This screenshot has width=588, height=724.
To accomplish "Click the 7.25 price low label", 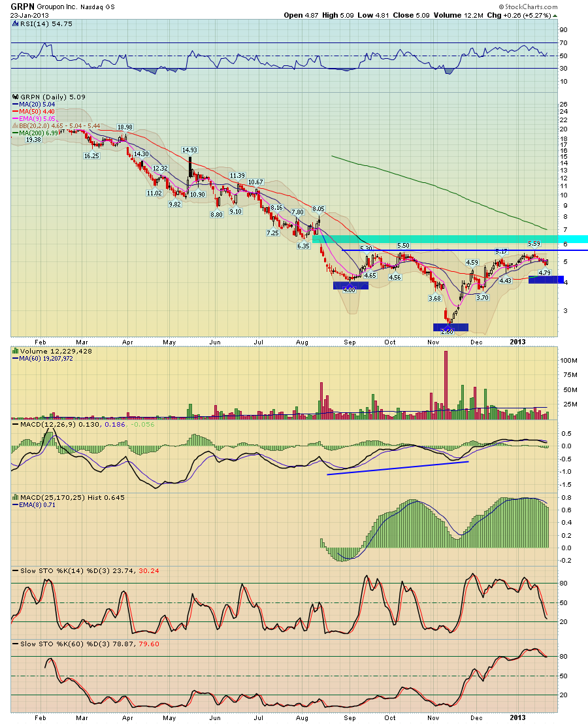I will [x=273, y=233].
